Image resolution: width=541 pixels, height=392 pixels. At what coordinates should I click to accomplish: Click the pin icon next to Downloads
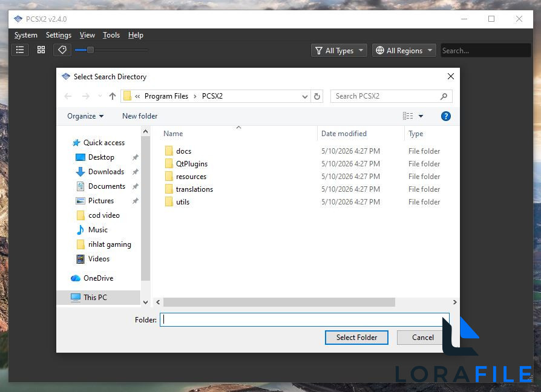(136, 172)
